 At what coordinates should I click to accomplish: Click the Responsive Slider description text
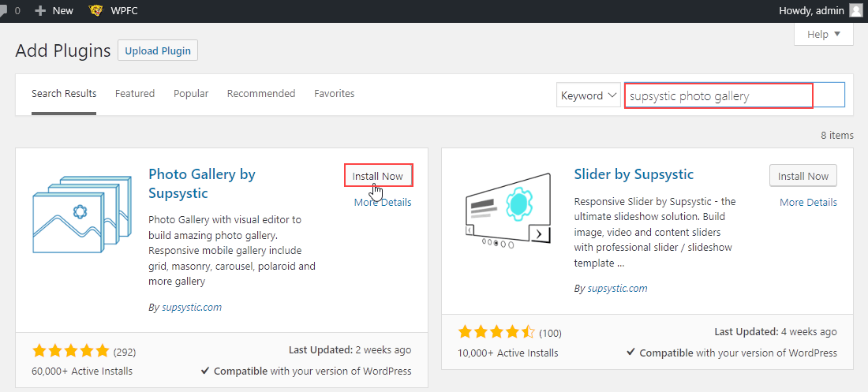click(656, 232)
